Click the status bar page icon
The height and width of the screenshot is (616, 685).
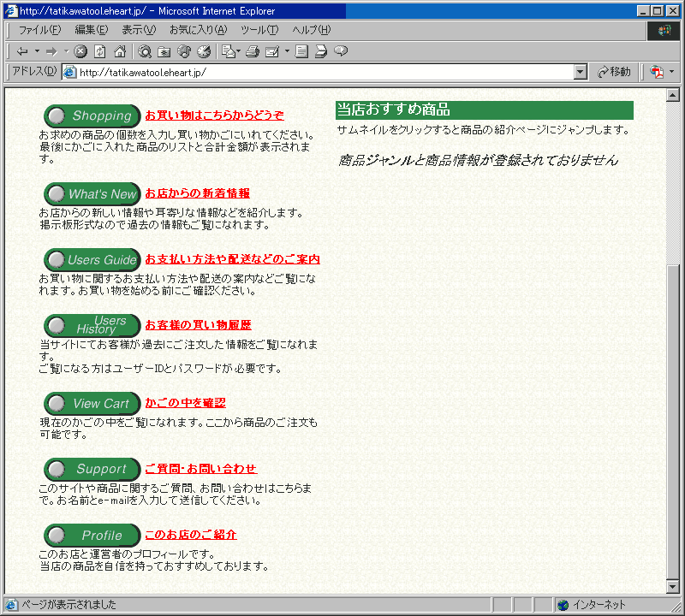pyautogui.click(x=11, y=605)
